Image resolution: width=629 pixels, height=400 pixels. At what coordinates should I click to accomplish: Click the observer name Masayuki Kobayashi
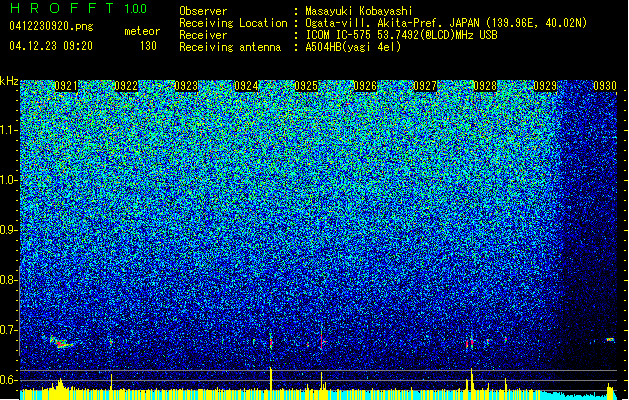[x=359, y=11]
